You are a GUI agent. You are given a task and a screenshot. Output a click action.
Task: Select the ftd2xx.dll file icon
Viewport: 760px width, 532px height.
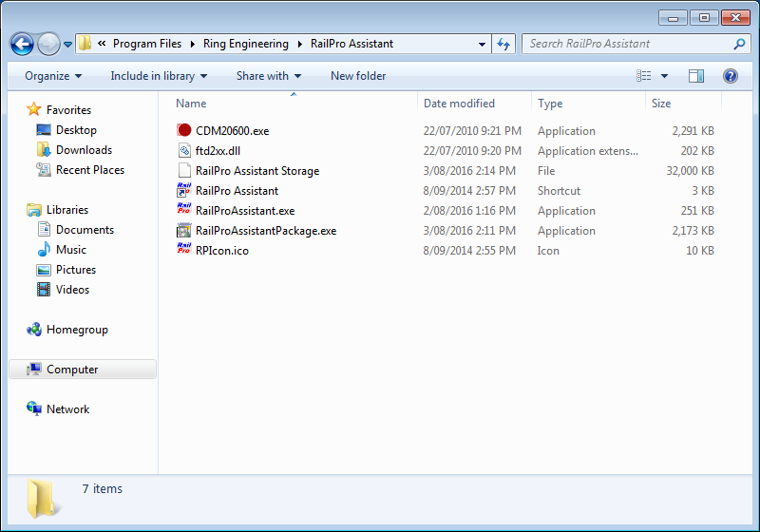pos(184,151)
